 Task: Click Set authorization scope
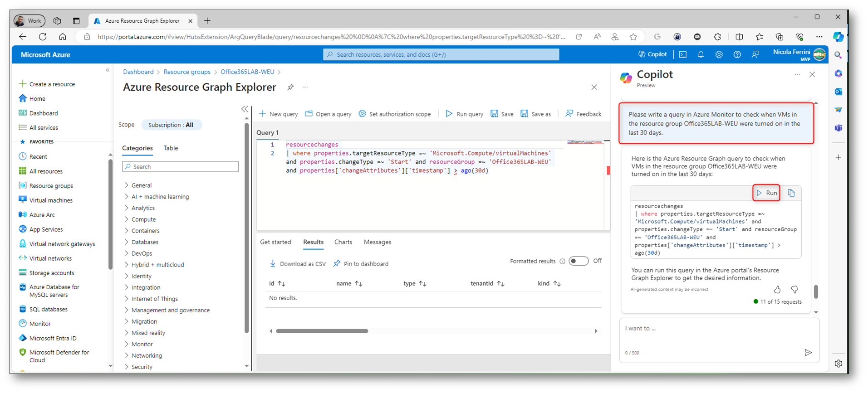[395, 114]
